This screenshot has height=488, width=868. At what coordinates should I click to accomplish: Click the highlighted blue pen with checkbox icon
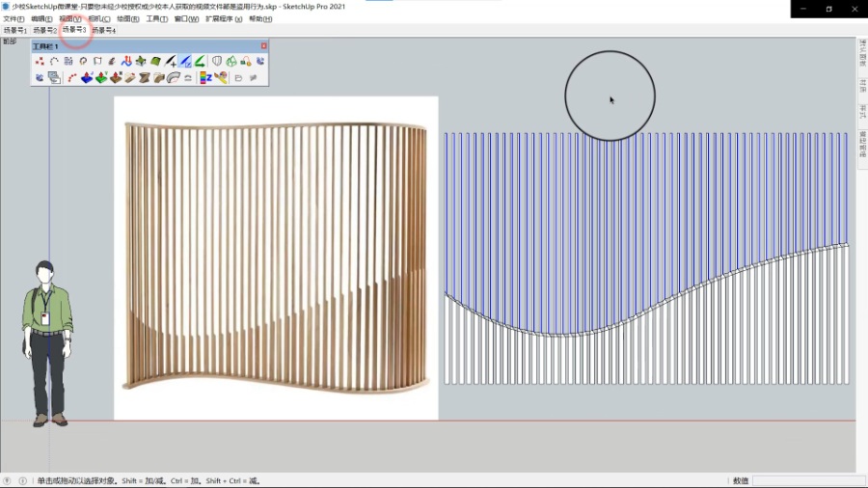click(x=185, y=62)
